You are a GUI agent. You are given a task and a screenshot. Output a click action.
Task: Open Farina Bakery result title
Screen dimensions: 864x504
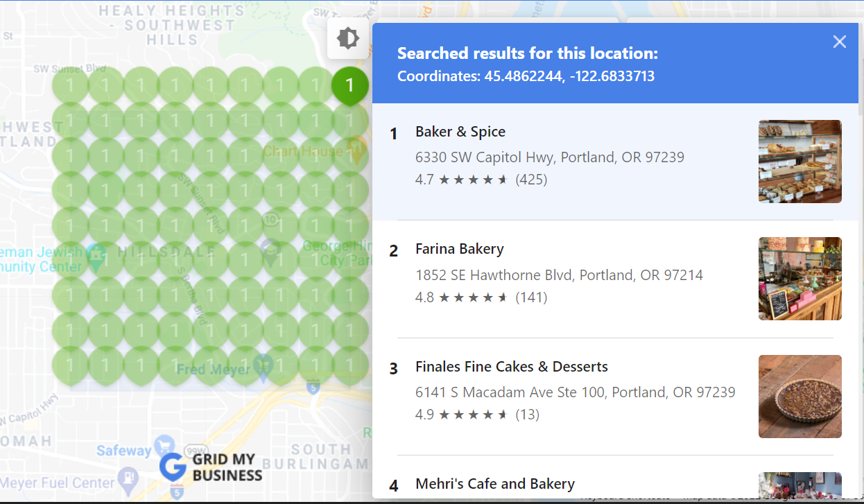459,249
